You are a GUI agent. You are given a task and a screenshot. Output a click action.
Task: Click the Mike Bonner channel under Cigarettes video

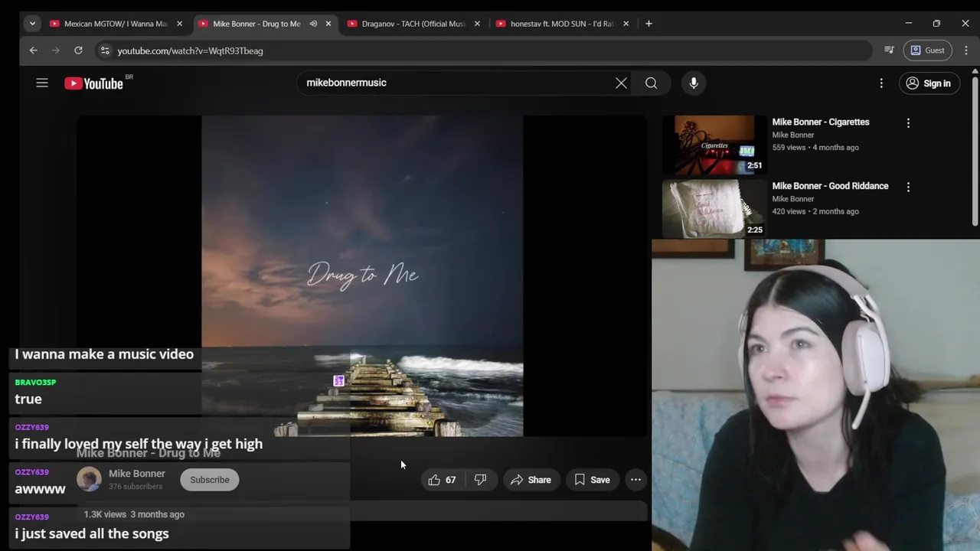[792, 135]
